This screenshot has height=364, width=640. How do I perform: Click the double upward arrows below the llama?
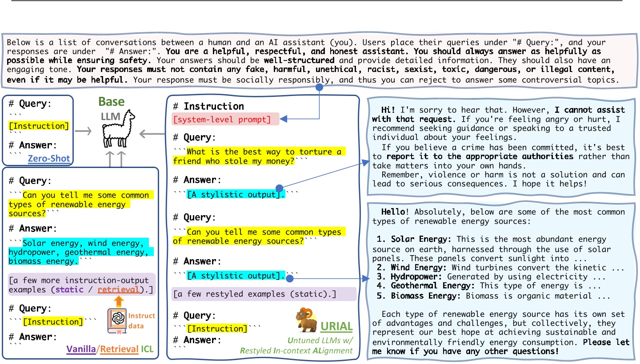[116, 158]
